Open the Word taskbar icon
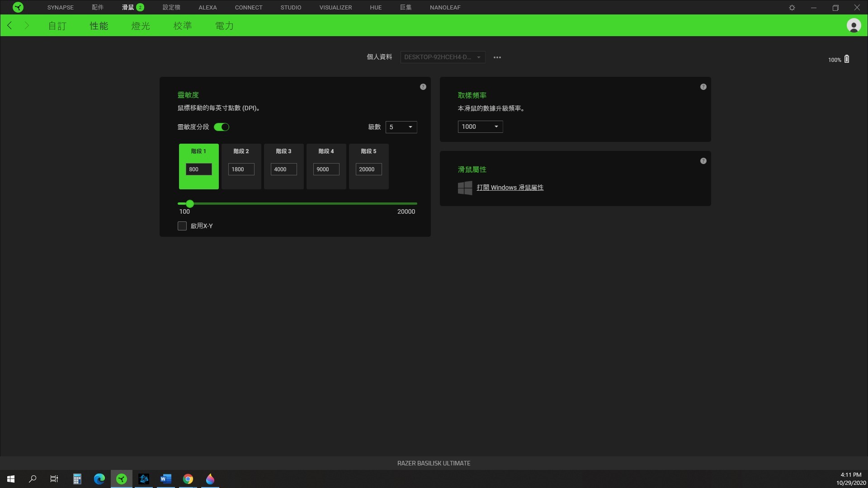The height and width of the screenshot is (488, 868). pyautogui.click(x=166, y=479)
